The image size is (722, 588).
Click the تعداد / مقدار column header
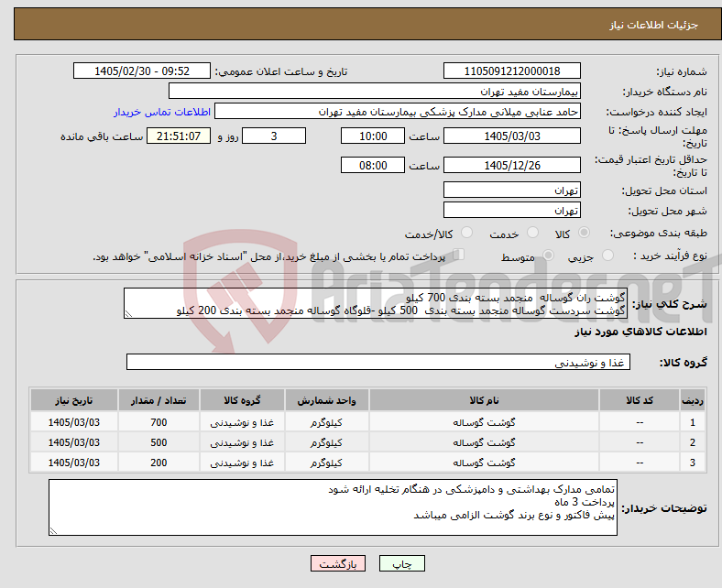[x=159, y=400]
